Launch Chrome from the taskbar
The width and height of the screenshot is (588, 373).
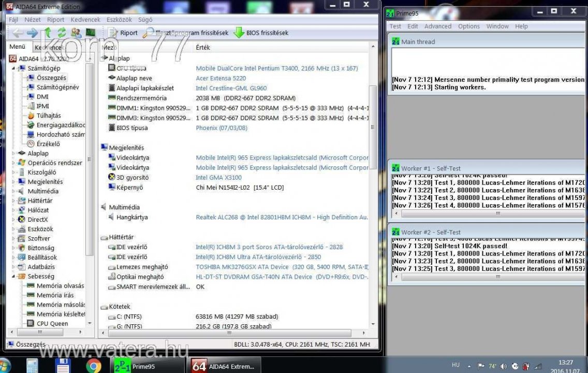[x=93, y=366]
